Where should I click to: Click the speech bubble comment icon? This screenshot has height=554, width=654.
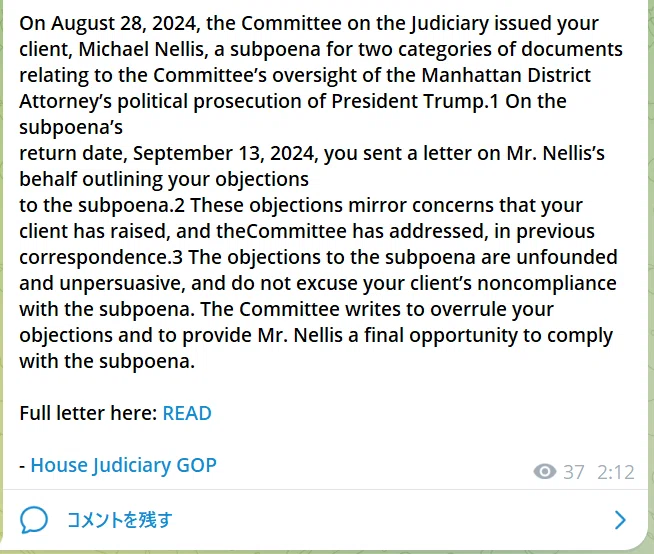pos(34,520)
